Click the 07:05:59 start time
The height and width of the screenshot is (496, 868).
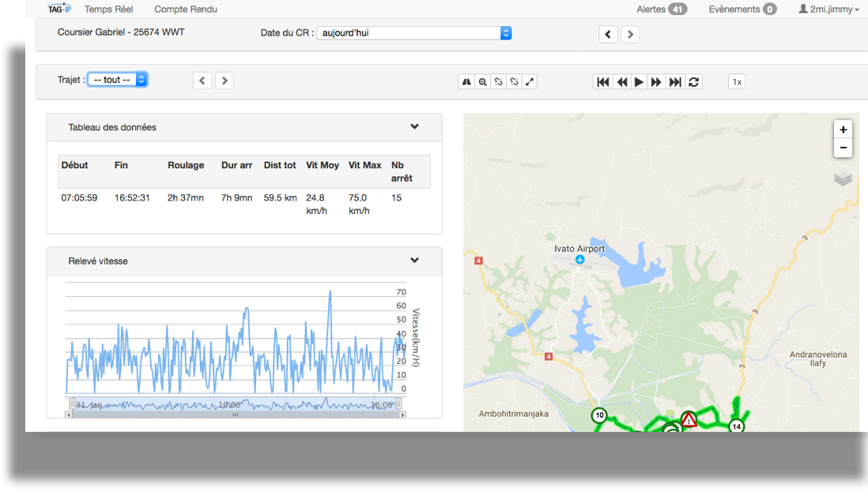[79, 197]
